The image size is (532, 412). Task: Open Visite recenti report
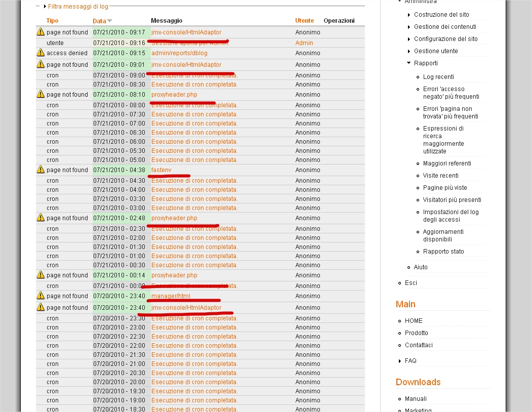[440, 176]
